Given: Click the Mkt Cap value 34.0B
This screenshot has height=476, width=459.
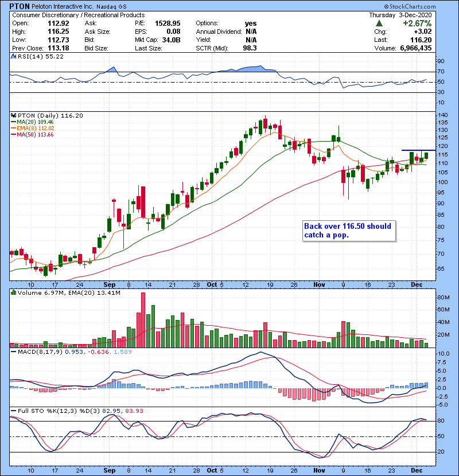Looking at the screenshot, I should 171,40.
